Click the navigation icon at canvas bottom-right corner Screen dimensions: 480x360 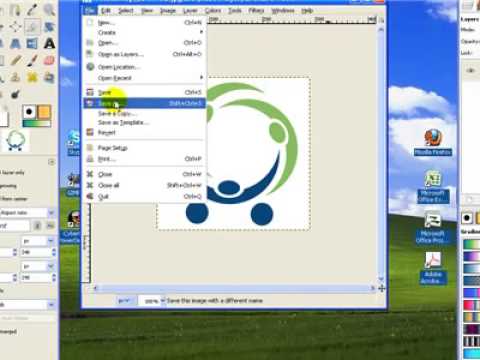[382, 288]
